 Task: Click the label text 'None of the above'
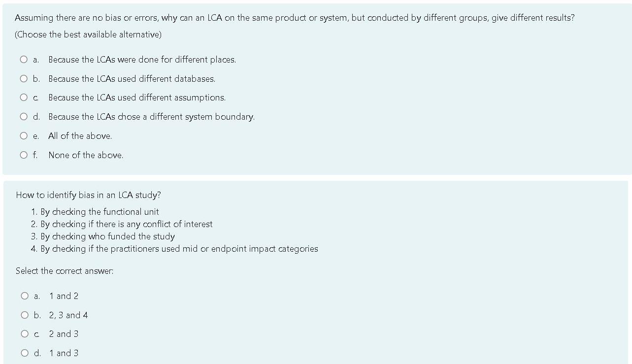pos(85,155)
